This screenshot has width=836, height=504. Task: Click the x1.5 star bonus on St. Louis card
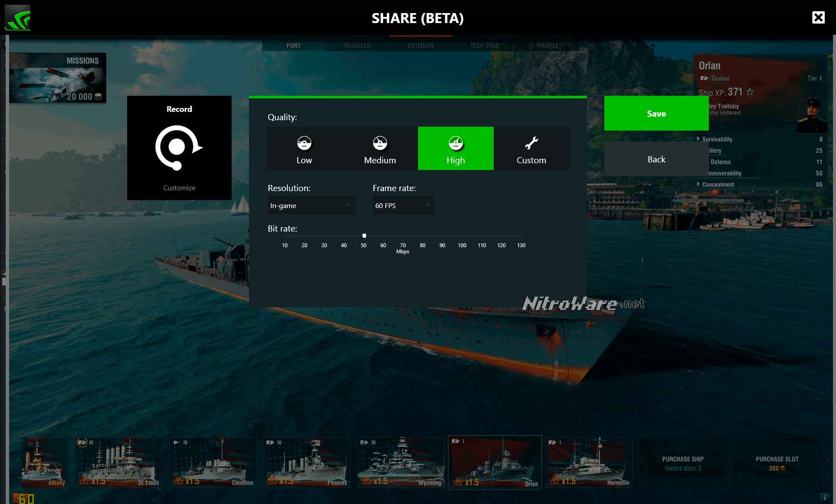pyautogui.click(x=92, y=481)
